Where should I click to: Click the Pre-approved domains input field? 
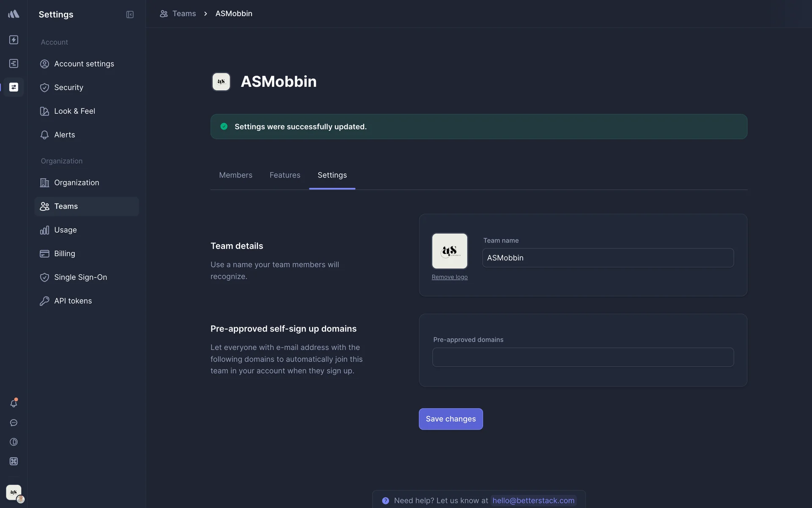583,357
